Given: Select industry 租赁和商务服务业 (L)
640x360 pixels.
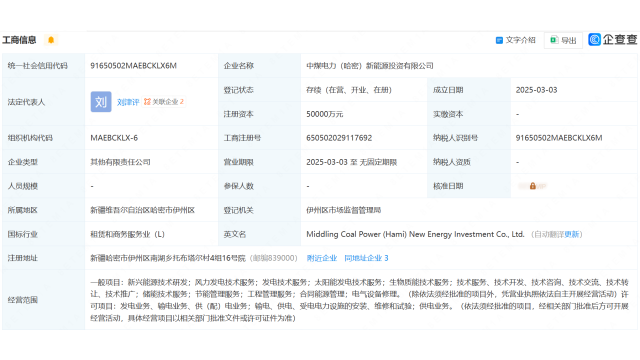Looking at the screenshot, I should 127,234.
